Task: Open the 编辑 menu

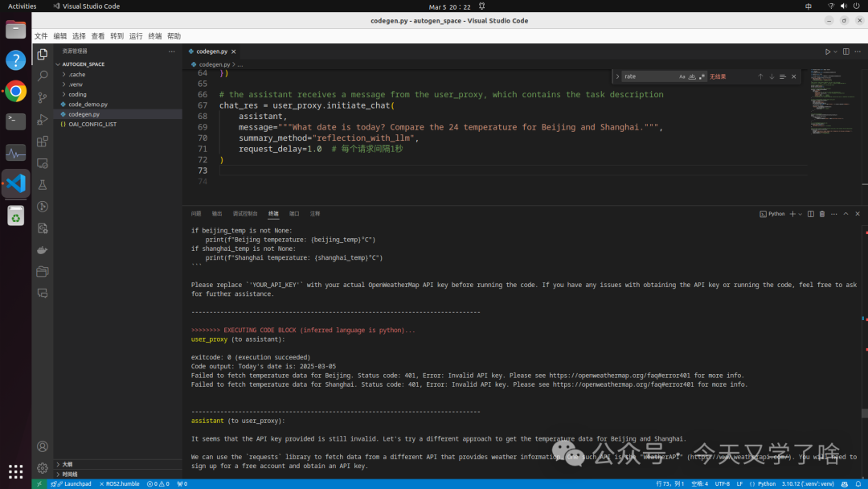Action: [x=59, y=36]
